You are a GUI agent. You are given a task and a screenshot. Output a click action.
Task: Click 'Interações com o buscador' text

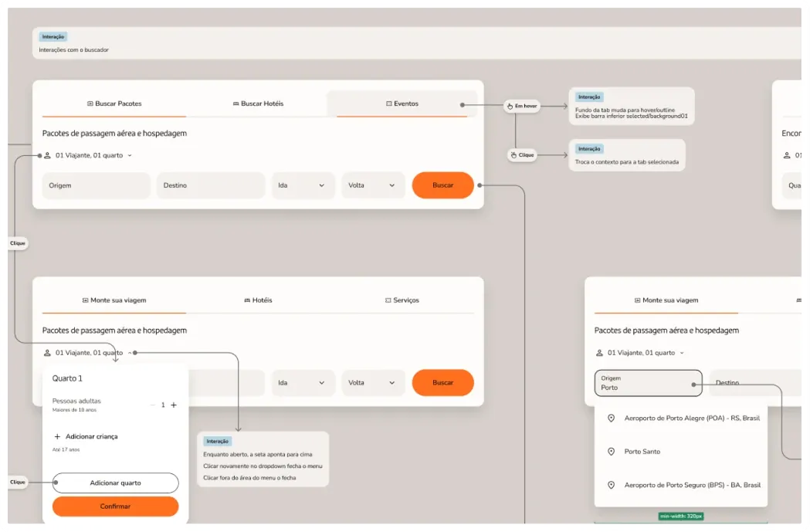tap(74, 50)
